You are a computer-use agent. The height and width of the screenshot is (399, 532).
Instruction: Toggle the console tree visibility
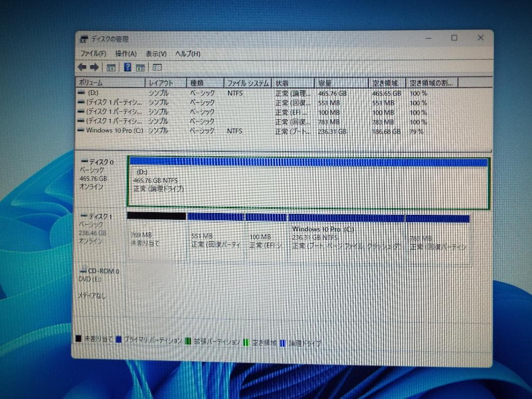111,67
